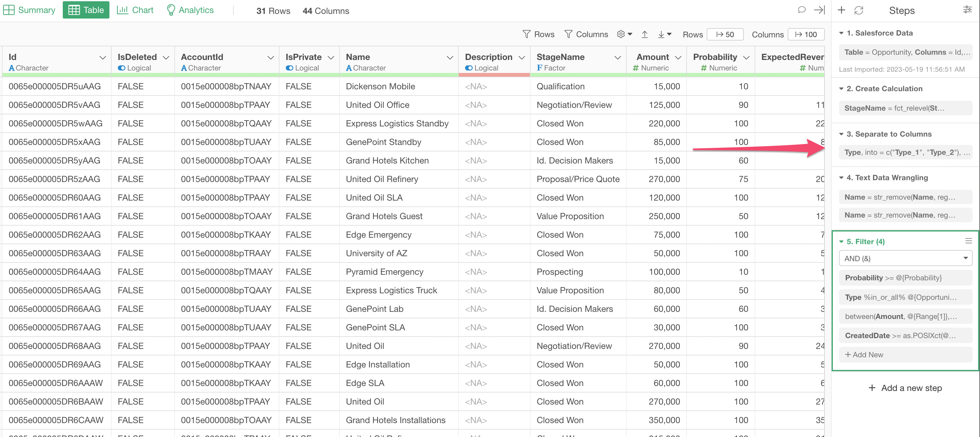Open the AND (&) operator dropdown
The image size is (980, 437).
click(905, 258)
